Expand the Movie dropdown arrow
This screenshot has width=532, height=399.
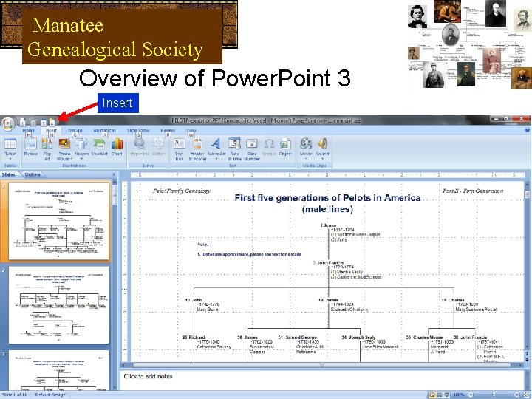pyautogui.click(x=306, y=158)
